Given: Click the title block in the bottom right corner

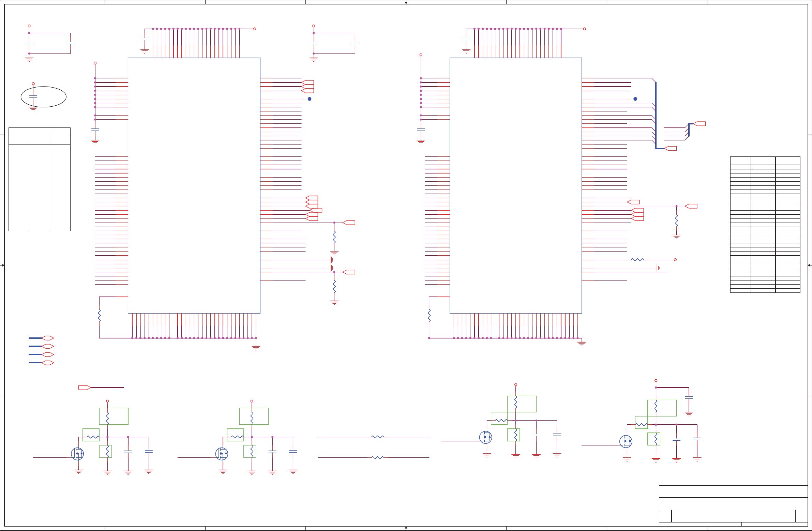Looking at the screenshot, I should click(733, 505).
